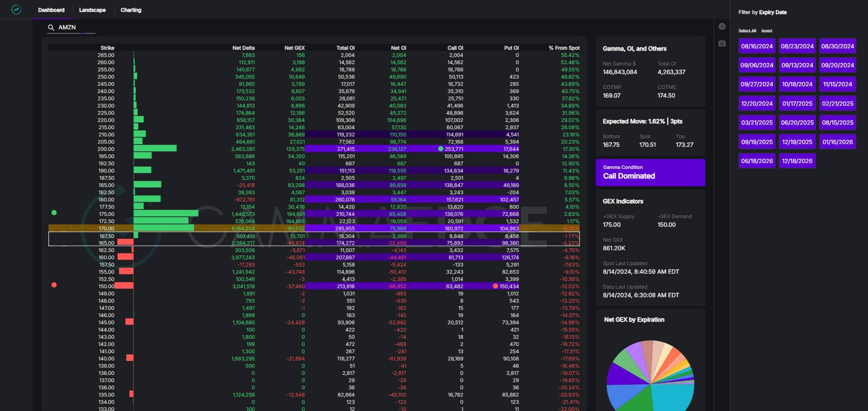Click the red -GEX Demand dot marker
Screen dimensions: 868x411
pos(54,285)
